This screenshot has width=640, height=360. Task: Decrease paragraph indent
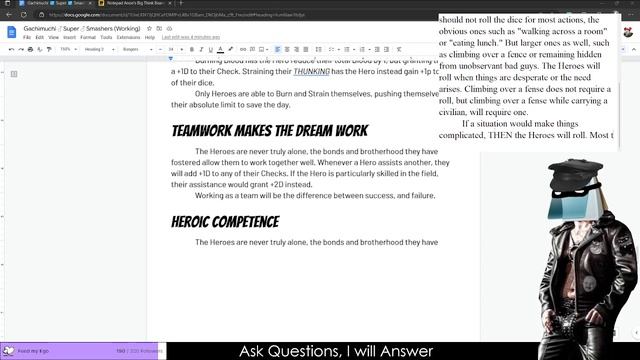coord(377,49)
